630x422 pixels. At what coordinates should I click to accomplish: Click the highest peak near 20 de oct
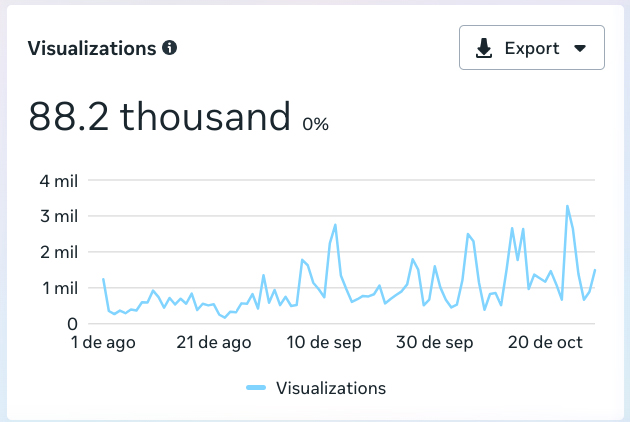(x=568, y=206)
